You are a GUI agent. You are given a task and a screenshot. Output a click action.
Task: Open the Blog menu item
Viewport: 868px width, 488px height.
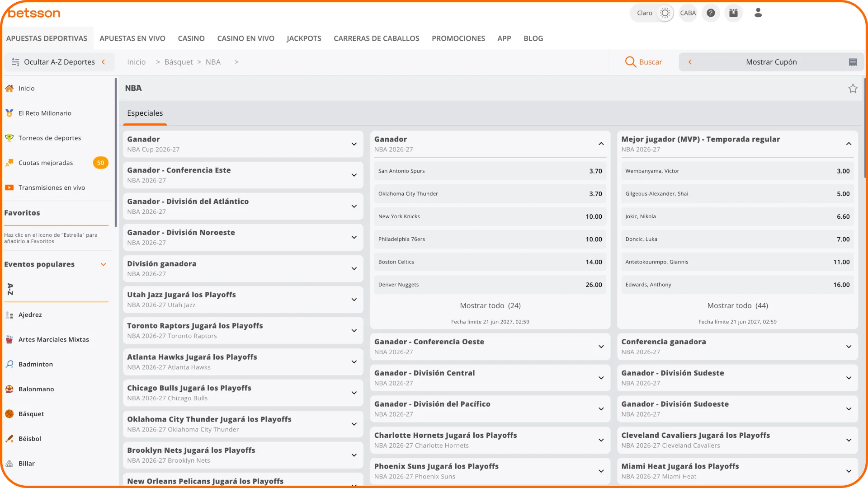[533, 38]
